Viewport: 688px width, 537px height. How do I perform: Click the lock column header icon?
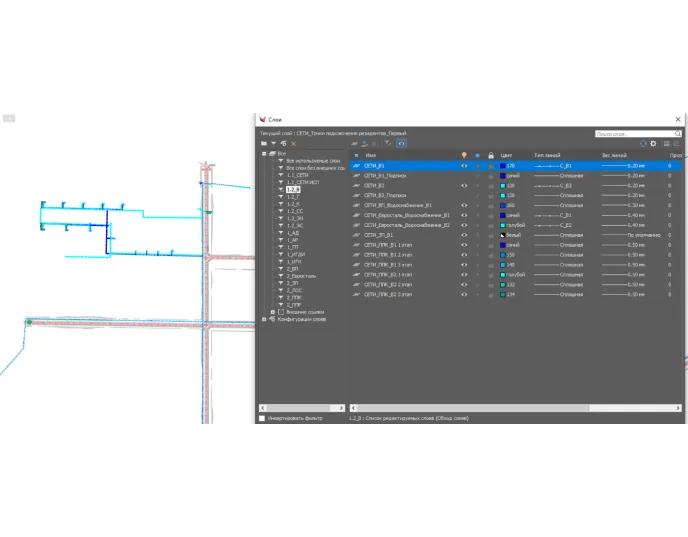point(490,155)
